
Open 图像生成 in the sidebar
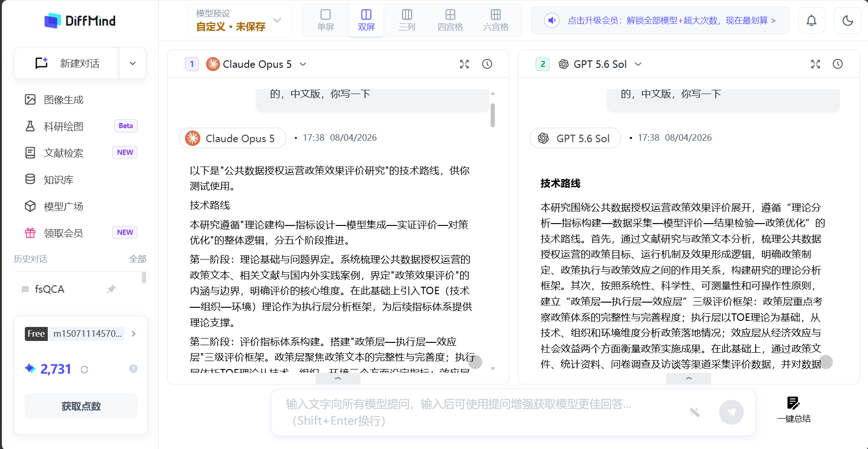(x=64, y=100)
